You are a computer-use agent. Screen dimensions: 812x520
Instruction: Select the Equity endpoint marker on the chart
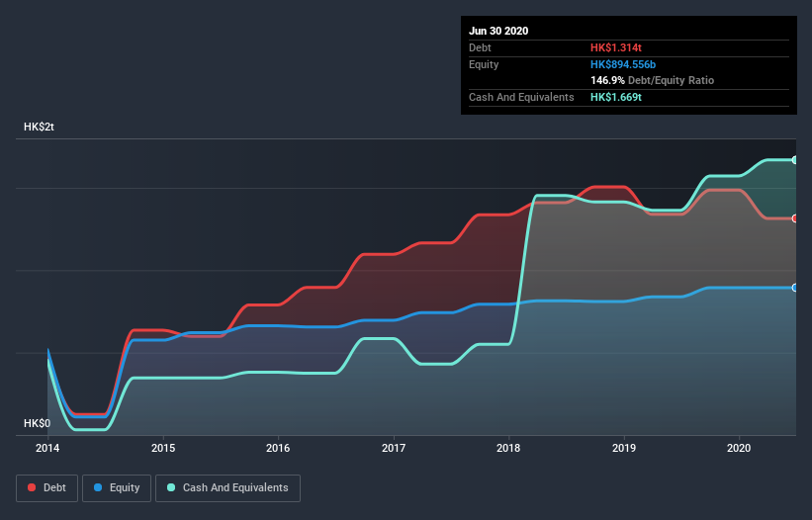(x=795, y=288)
